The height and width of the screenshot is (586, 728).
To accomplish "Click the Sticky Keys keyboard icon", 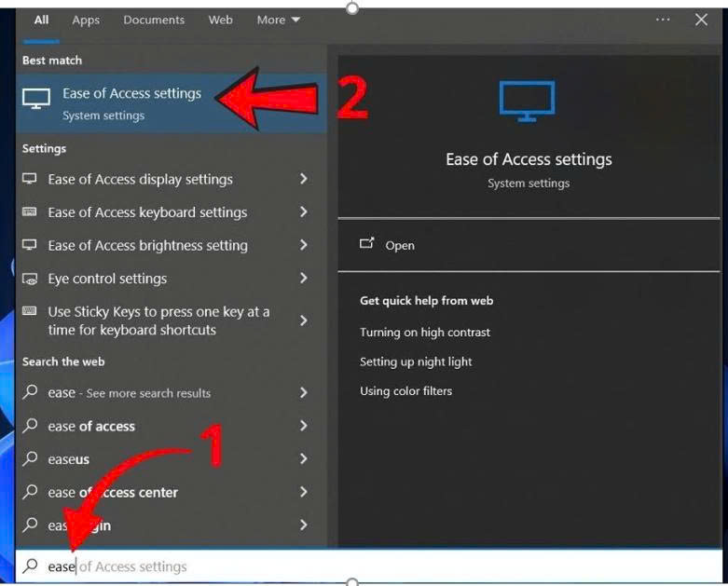I will point(31,312).
